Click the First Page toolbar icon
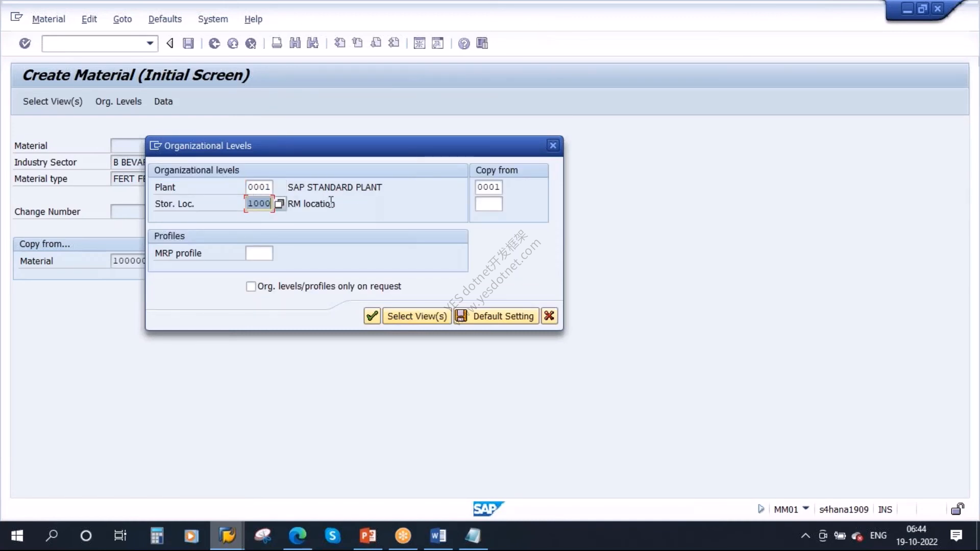This screenshot has width=980, height=551. (x=339, y=43)
